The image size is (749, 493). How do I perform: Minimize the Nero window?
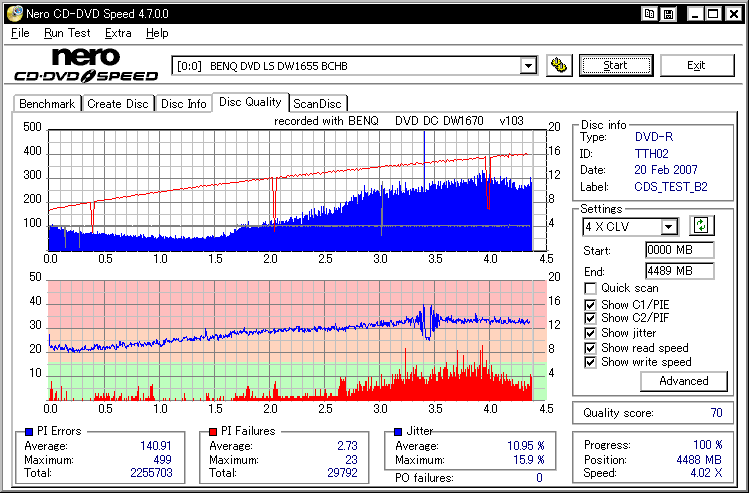tap(696, 14)
